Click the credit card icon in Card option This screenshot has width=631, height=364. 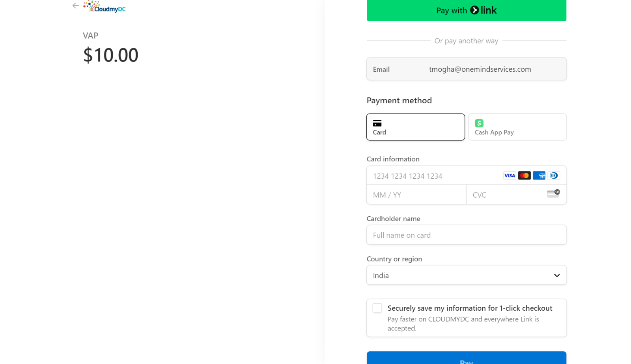(377, 123)
